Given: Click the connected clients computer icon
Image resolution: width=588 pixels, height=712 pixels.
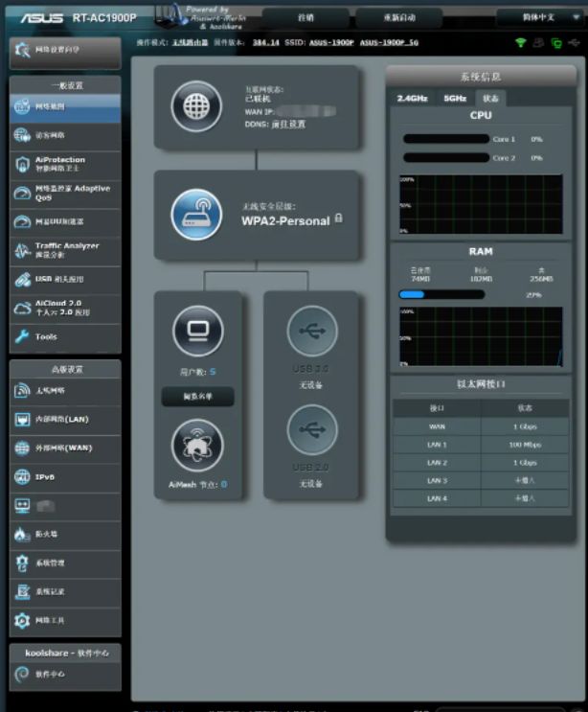Looking at the screenshot, I should [x=197, y=331].
